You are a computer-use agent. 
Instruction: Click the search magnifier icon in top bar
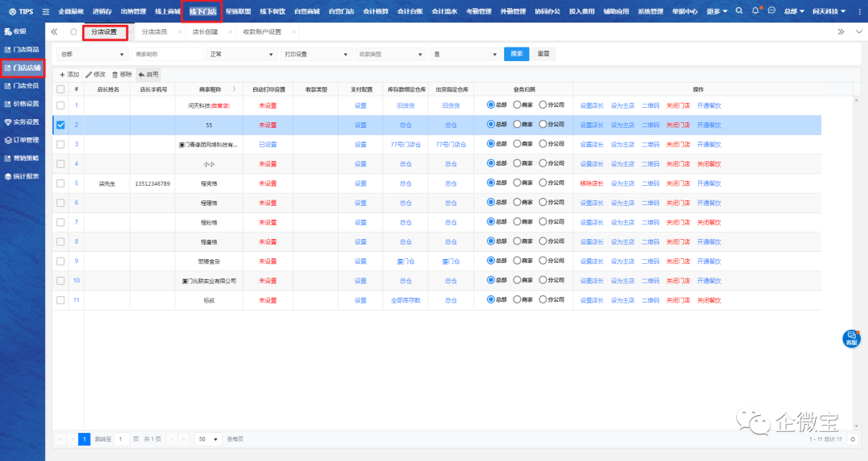(739, 11)
